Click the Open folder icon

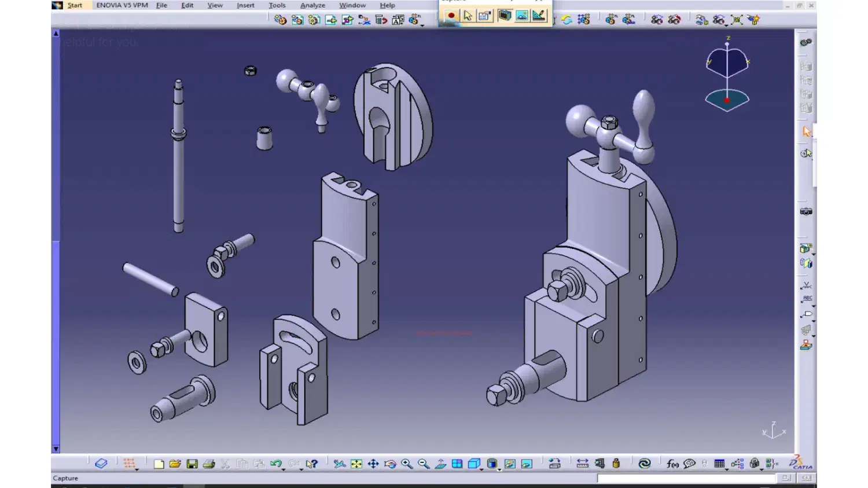pos(175,464)
